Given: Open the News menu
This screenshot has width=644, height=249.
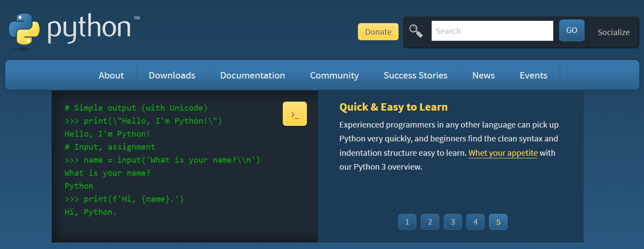Looking at the screenshot, I should click(x=484, y=75).
